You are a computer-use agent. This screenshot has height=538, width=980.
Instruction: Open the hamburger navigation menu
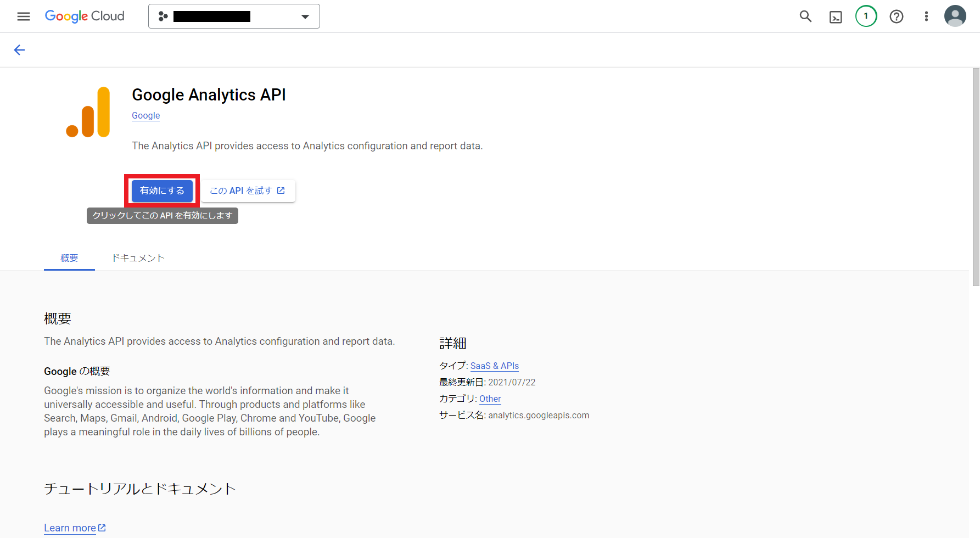(x=24, y=16)
